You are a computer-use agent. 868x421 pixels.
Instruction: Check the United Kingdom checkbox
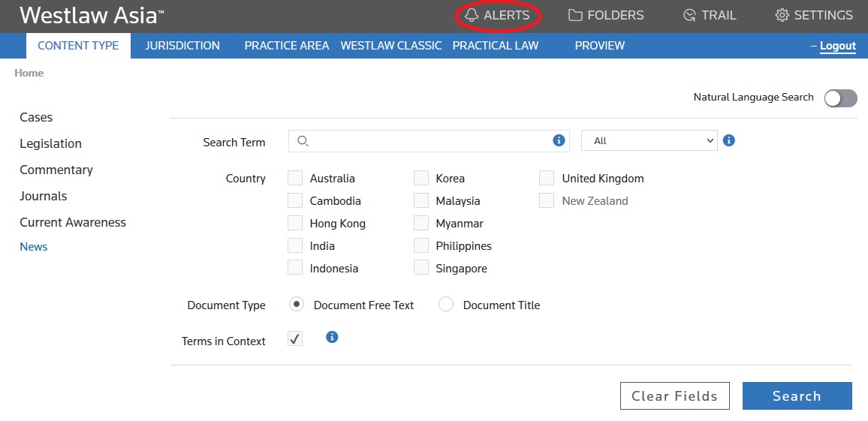547,178
